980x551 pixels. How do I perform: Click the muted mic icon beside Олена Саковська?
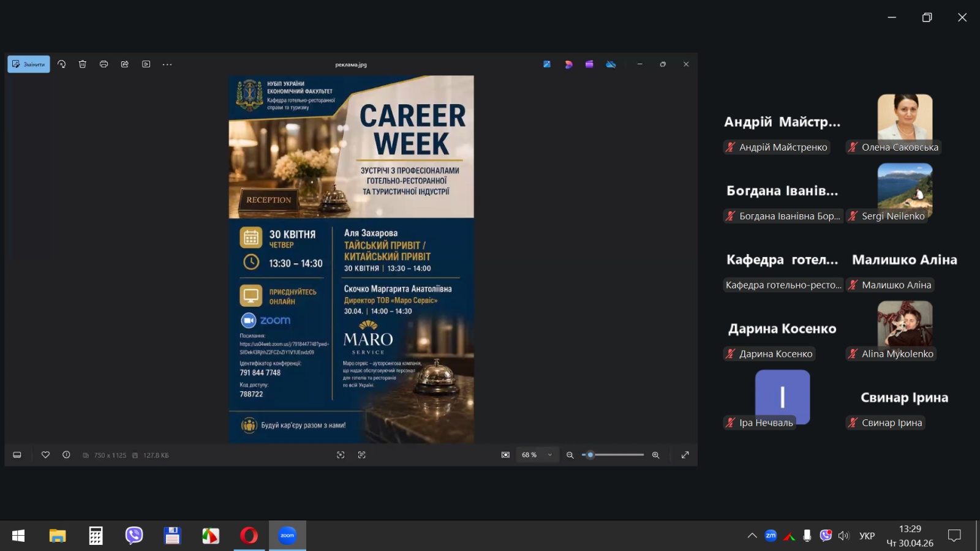pos(853,147)
